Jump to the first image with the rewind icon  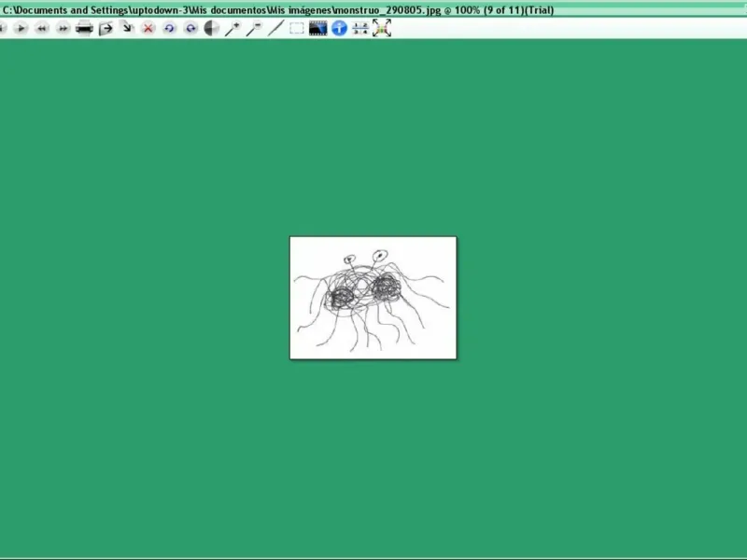click(42, 29)
